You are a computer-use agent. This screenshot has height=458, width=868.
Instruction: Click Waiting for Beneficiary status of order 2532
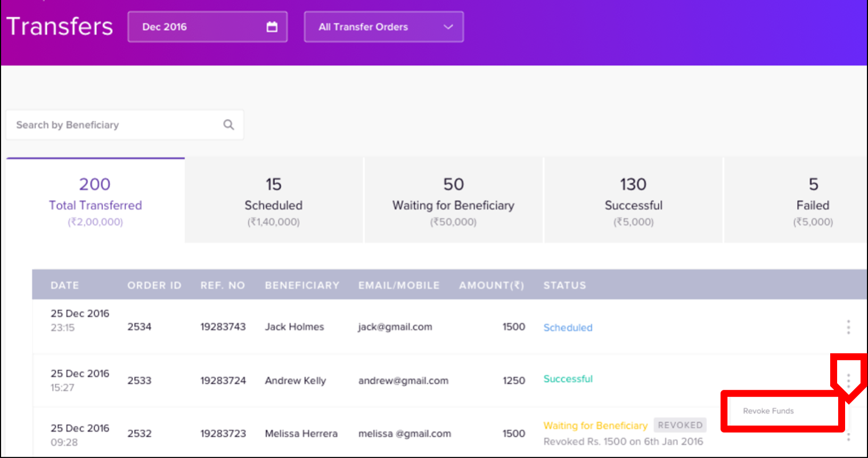point(595,426)
